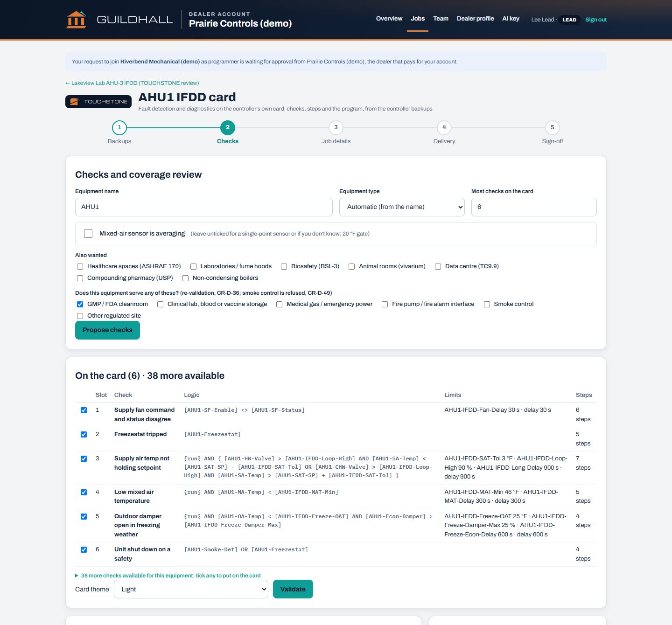This screenshot has height=625, width=672.
Task: Select step 3 Job details circle
Action: tap(336, 127)
